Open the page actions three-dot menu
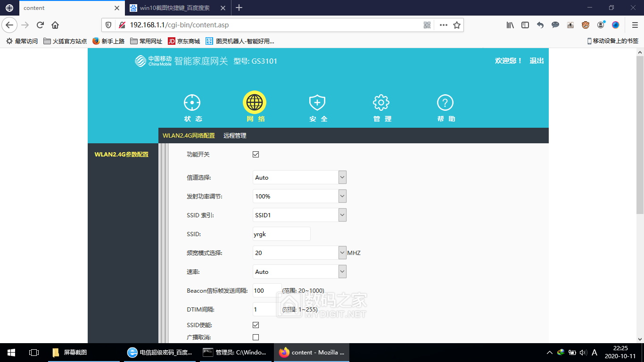This screenshot has width=644, height=362. [444, 25]
